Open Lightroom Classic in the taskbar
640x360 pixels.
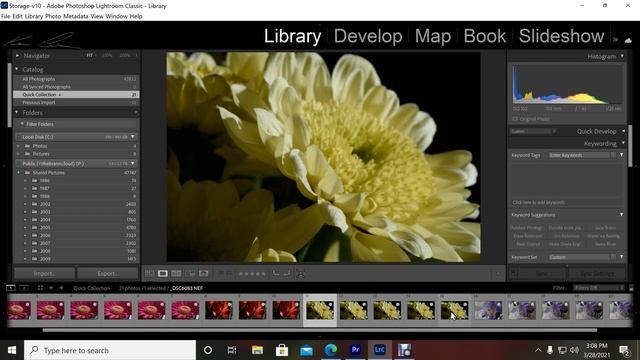pos(380,350)
